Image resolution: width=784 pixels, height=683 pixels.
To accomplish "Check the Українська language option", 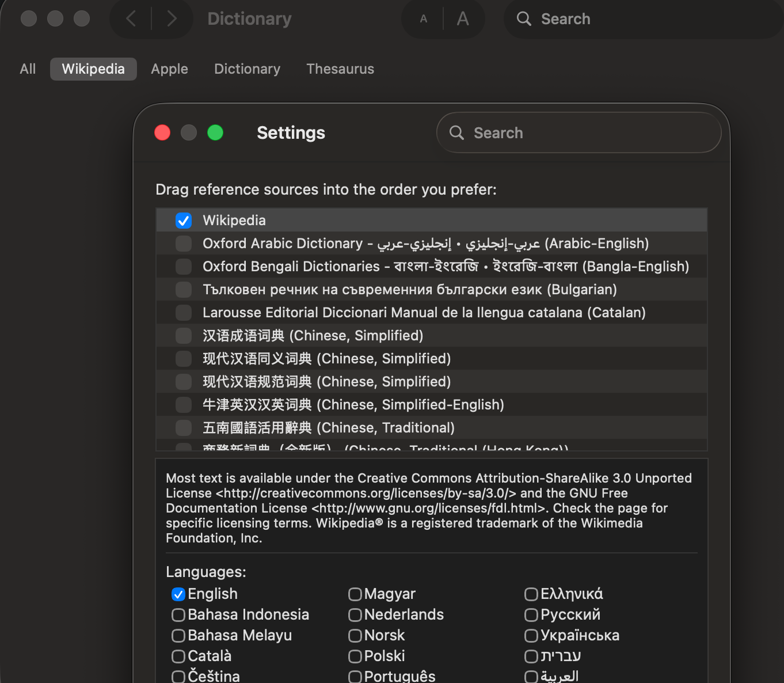I will 531,636.
